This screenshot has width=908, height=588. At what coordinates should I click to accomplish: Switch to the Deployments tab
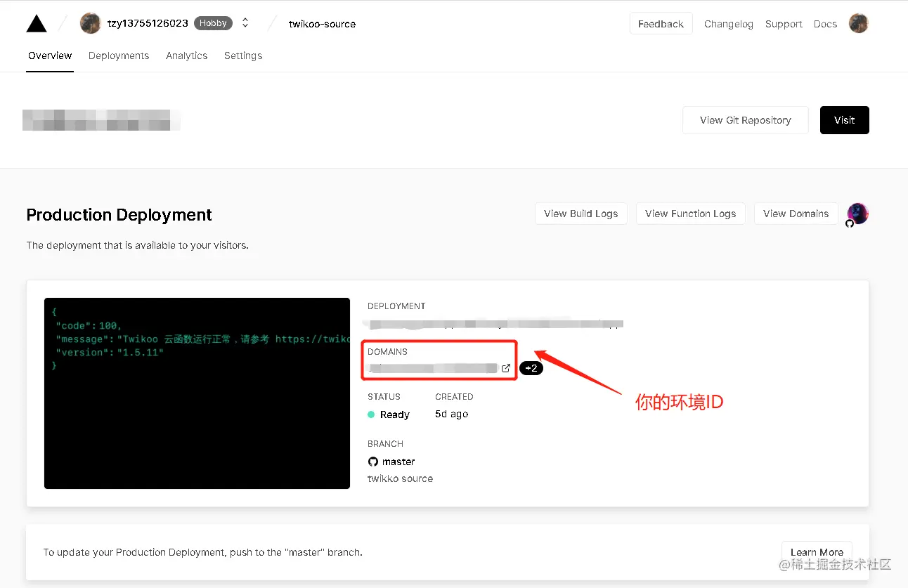pos(119,55)
